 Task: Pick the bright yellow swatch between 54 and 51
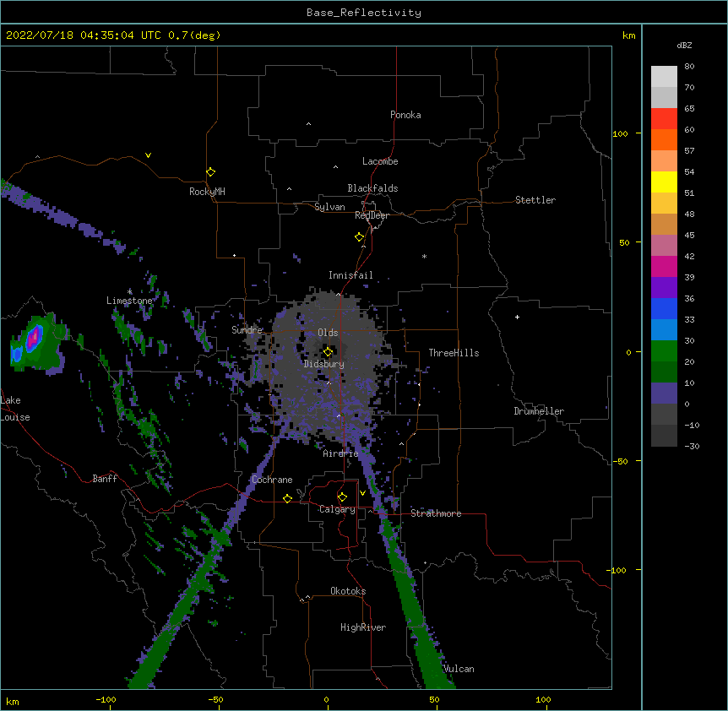point(664,182)
